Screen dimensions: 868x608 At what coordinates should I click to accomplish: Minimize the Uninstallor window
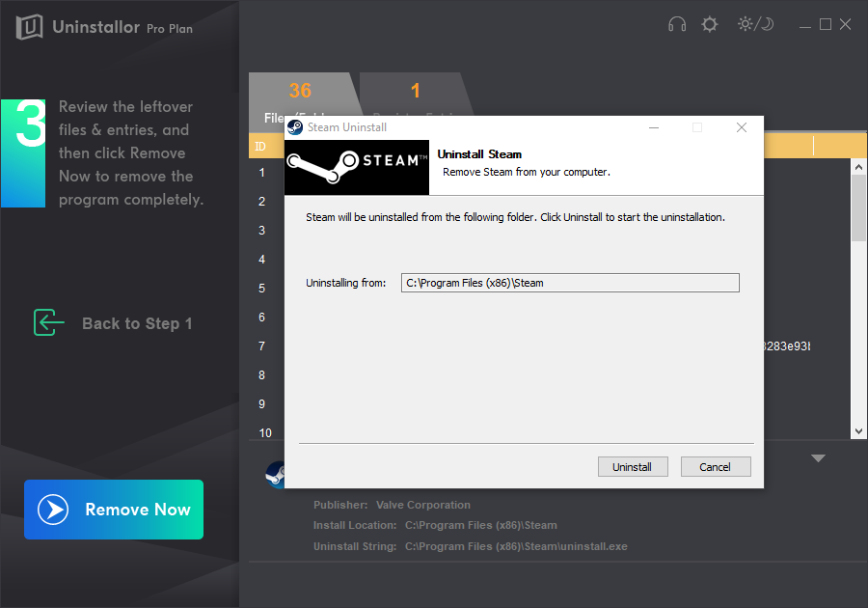[x=805, y=25]
